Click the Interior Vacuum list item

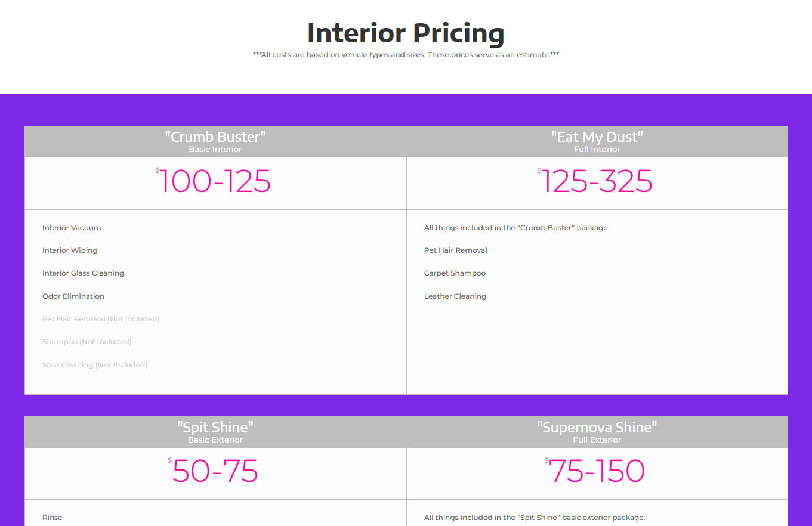pos(72,228)
